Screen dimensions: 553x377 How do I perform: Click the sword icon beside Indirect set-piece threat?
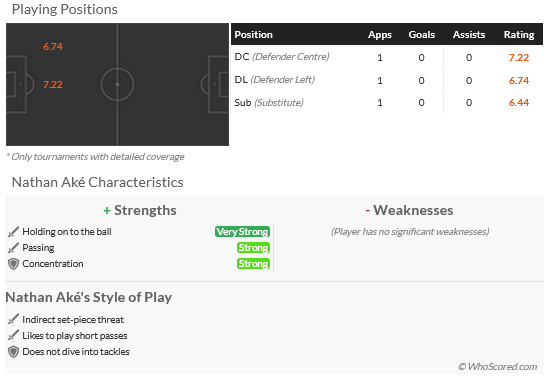(13, 320)
